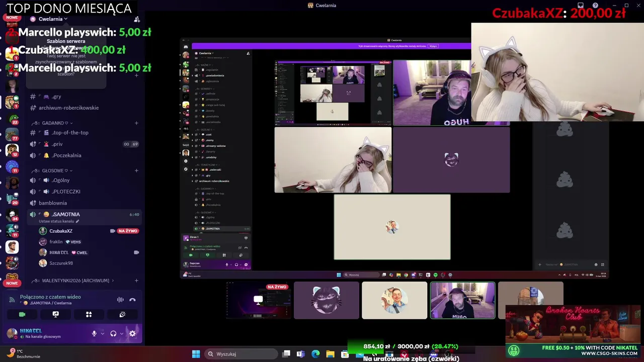Toggle the camera in the voice panel
Image resolution: width=644 pixels, height=362 pixels.
(22, 314)
